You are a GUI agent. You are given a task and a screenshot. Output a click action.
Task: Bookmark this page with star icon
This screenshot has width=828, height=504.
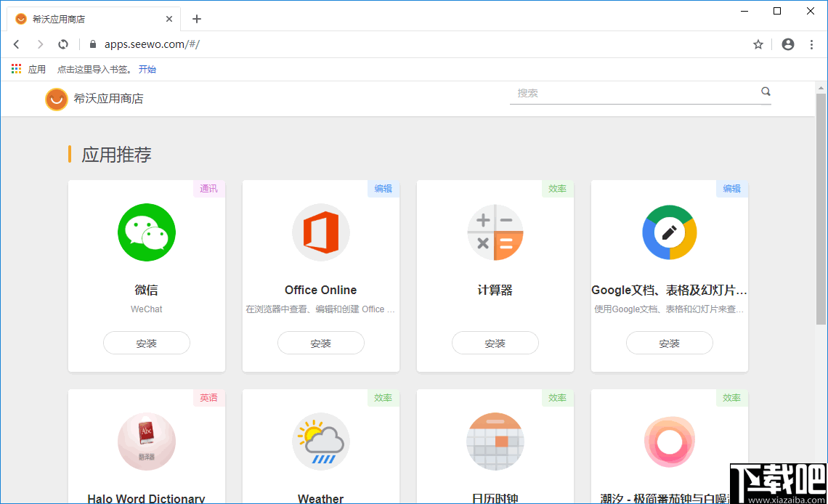[758, 44]
